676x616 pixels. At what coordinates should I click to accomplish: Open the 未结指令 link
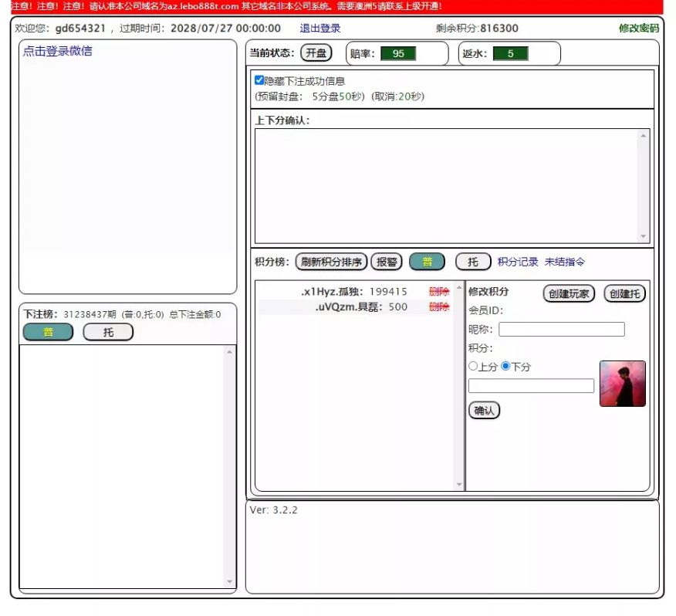coord(565,262)
